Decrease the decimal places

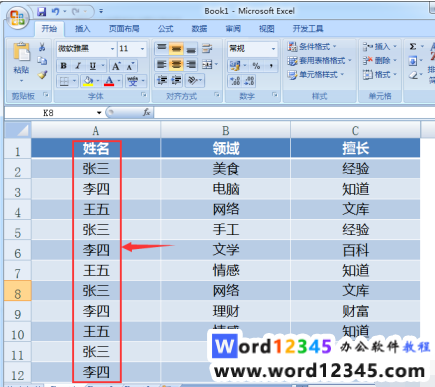[x=250, y=81]
